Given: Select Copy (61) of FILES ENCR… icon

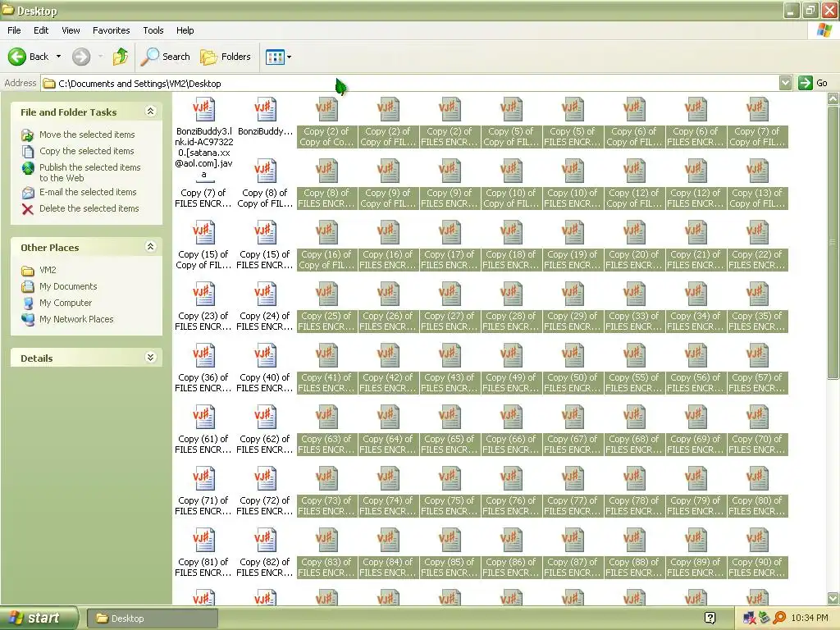Looking at the screenshot, I should coord(203,418).
